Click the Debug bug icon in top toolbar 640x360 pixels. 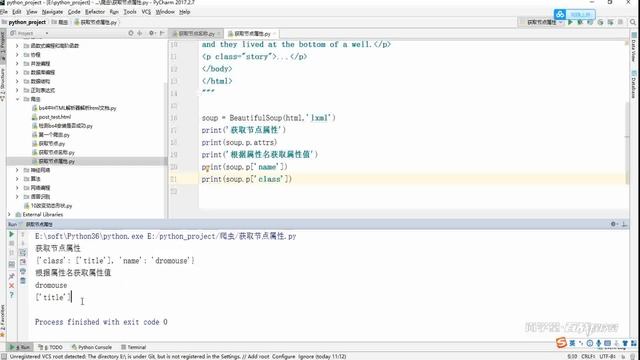coord(580,22)
